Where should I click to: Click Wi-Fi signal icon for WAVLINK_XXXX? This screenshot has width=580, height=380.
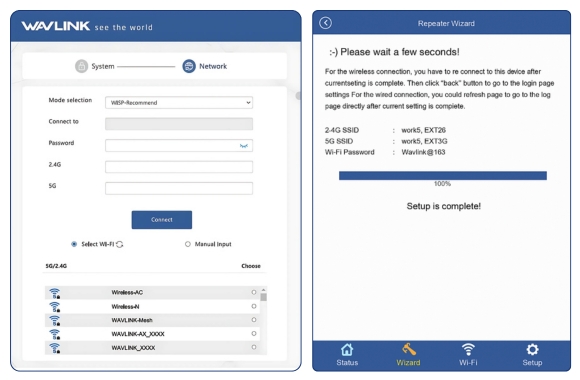(55, 348)
